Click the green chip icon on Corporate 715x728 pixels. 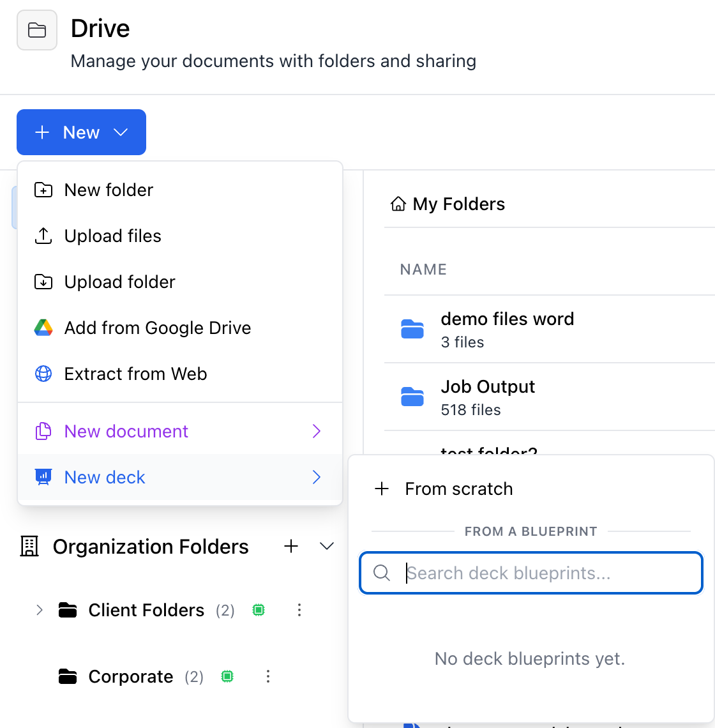coord(227,676)
